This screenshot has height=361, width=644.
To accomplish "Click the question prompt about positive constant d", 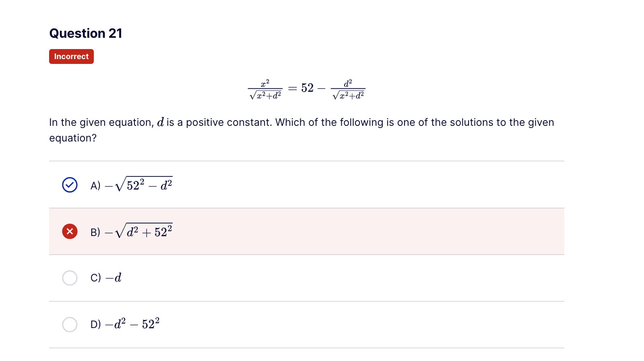I will (301, 130).
